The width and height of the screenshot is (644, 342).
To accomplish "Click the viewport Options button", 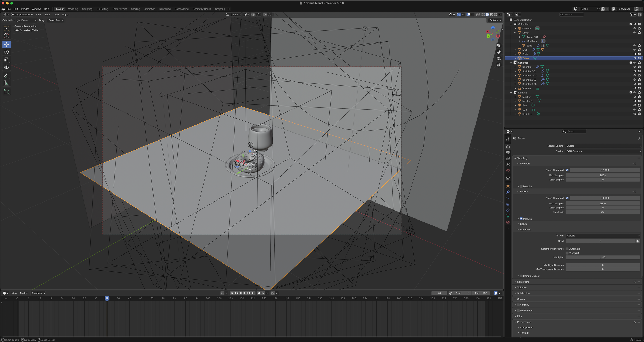I will point(495,20).
